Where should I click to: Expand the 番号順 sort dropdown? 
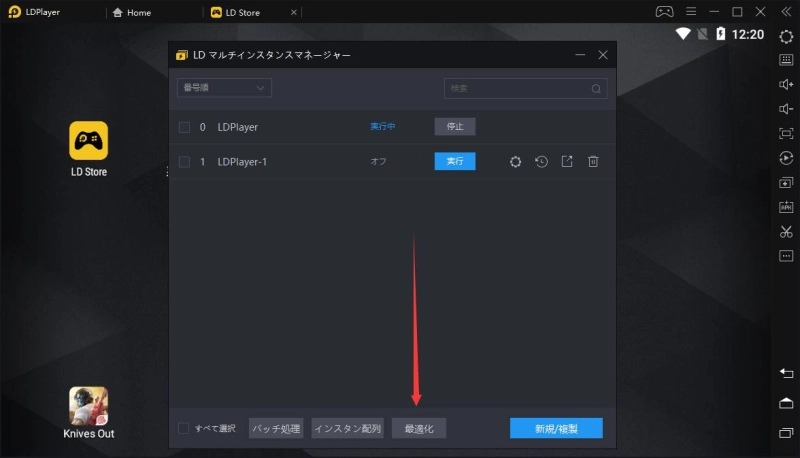(x=224, y=88)
